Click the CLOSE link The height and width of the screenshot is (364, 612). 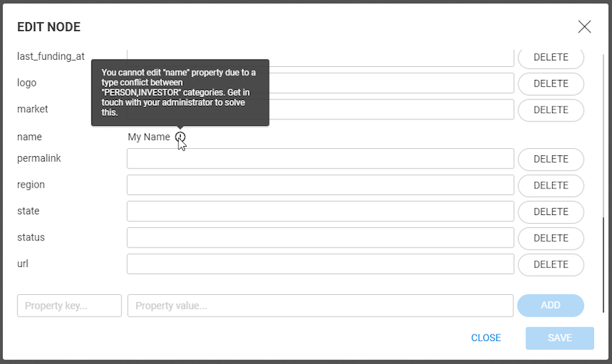486,338
